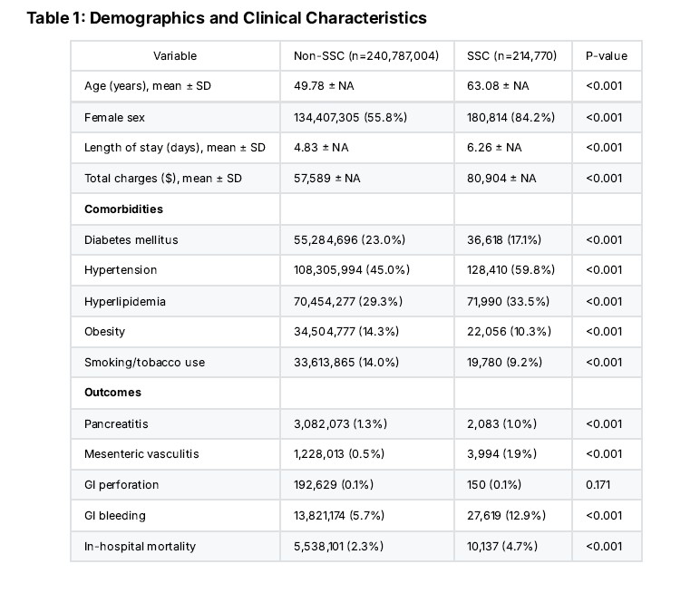Select the Female sex row label
700x593 pixels.
114,118
